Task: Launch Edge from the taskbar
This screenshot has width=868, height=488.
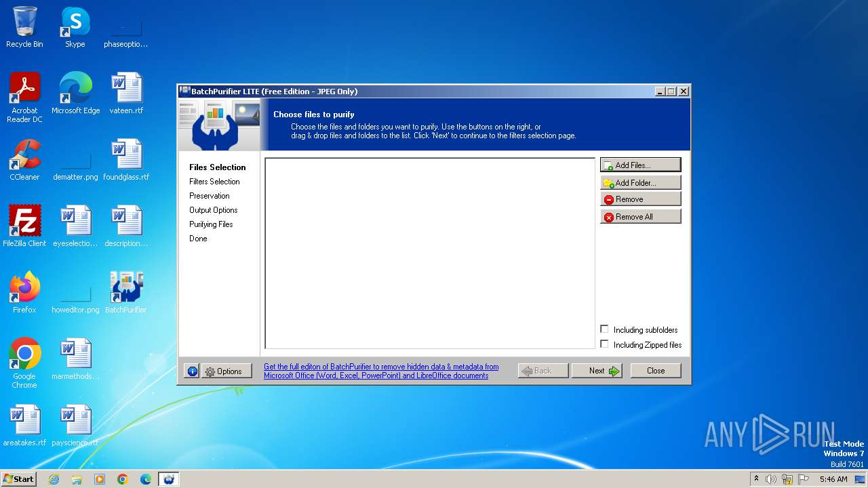Action: coord(146,479)
